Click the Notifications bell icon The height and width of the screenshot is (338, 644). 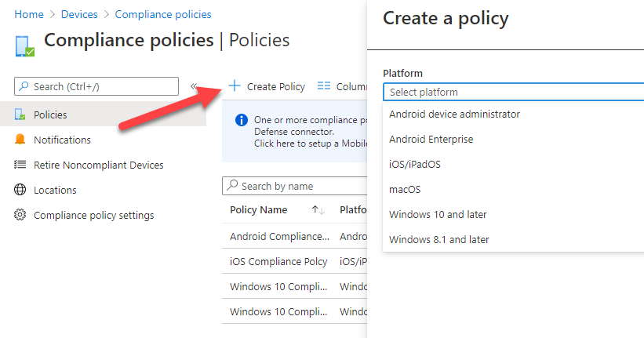(20, 140)
